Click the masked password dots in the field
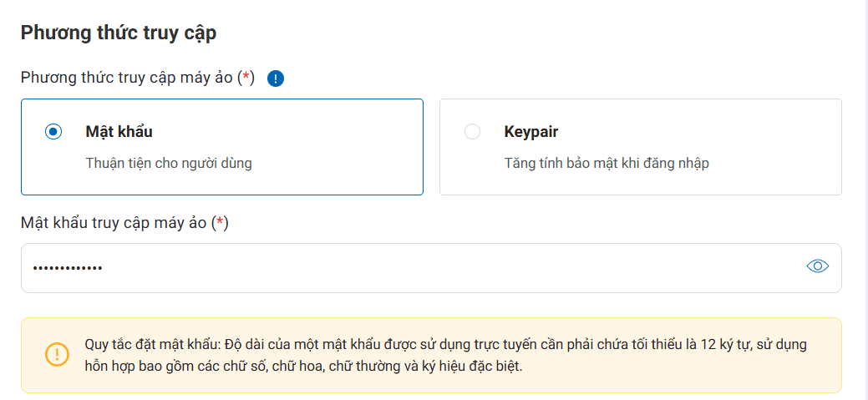The height and width of the screenshot is (400, 868). [67, 268]
